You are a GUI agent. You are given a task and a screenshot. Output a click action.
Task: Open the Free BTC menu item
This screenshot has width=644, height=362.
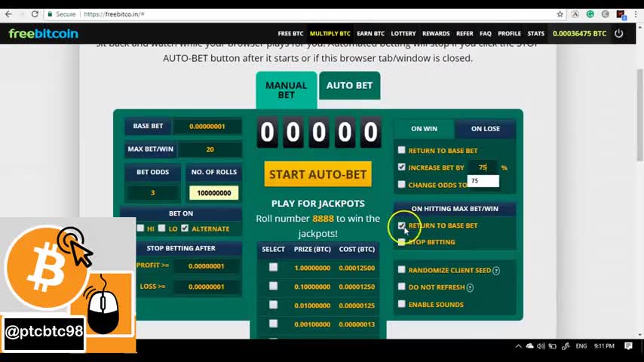tap(290, 34)
